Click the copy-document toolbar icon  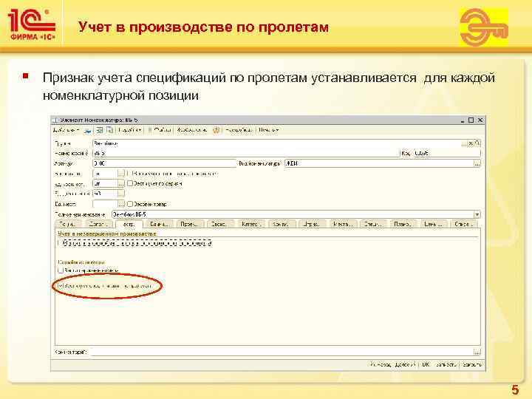[109, 130]
